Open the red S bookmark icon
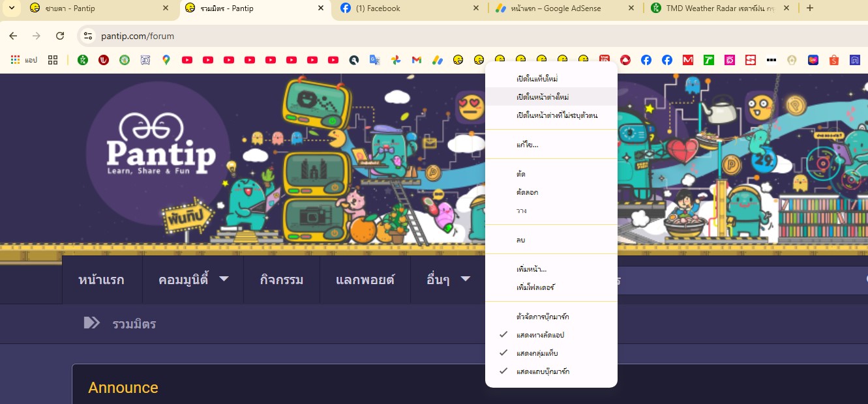Viewport: 868px width, 404px height. [751, 60]
